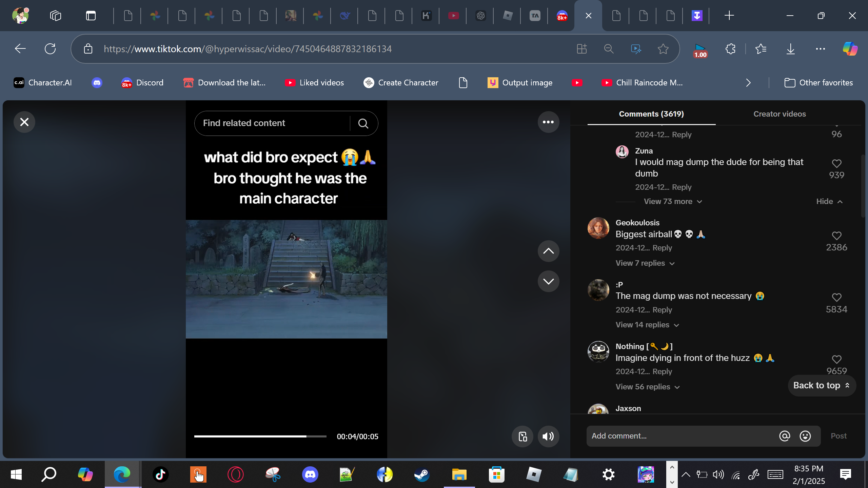Like the 'mag dump was not necessary' comment
Screen dimensions: 868x488
pos(836,298)
